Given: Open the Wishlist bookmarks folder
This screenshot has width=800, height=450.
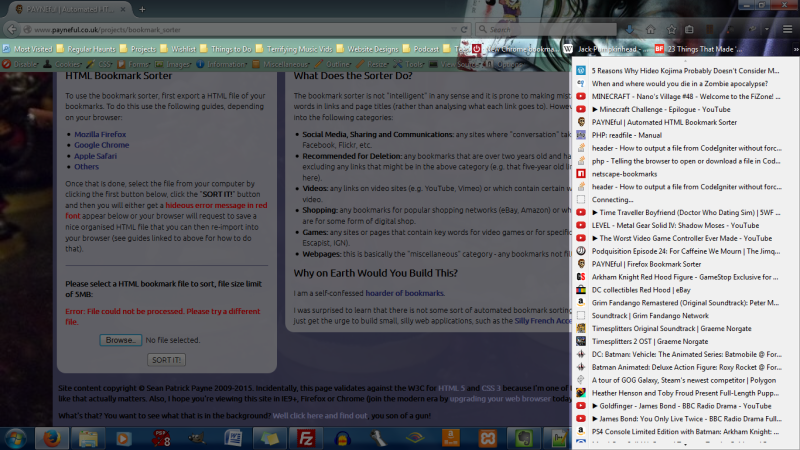Looking at the screenshot, I should coord(178,49).
